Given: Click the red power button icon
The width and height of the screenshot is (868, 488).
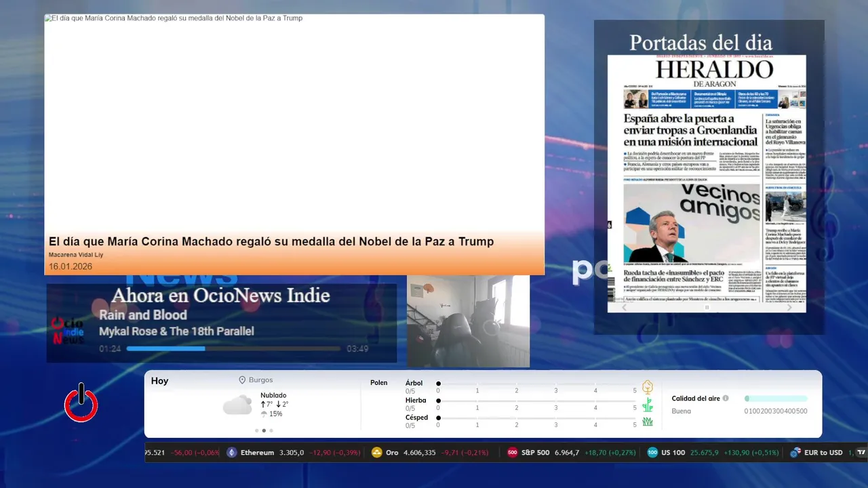Looking at the screenshot, I should click(81, 403).
